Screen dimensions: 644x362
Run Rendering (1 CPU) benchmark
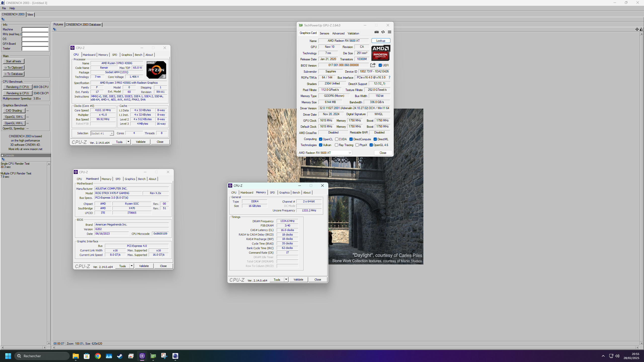(17, 87)
